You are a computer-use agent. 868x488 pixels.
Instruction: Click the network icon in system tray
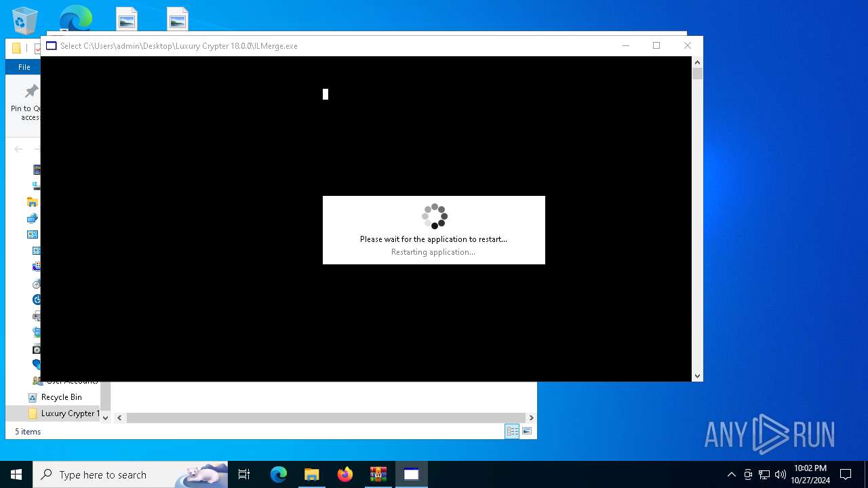[764, 474]
